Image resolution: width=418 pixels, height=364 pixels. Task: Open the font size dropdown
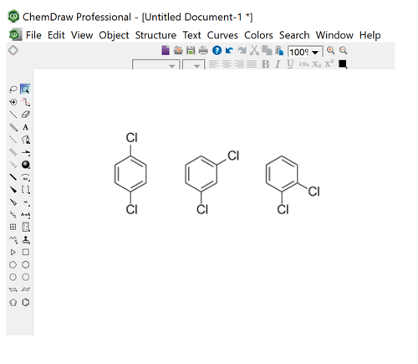(197, 66)
